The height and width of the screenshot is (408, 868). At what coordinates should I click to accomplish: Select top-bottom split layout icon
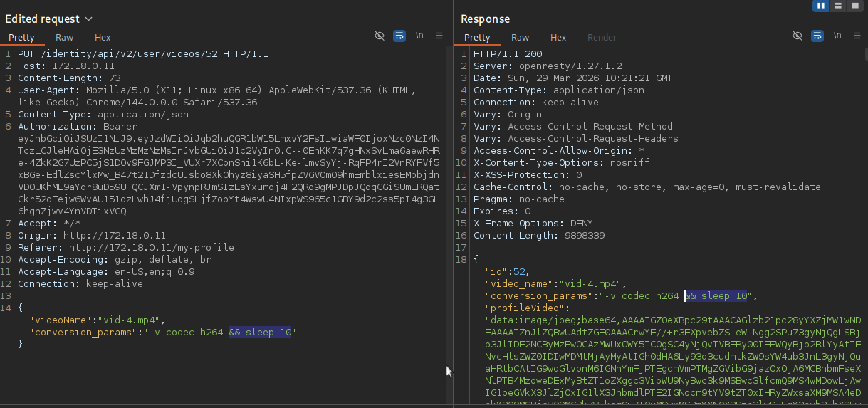pos(839,5)
